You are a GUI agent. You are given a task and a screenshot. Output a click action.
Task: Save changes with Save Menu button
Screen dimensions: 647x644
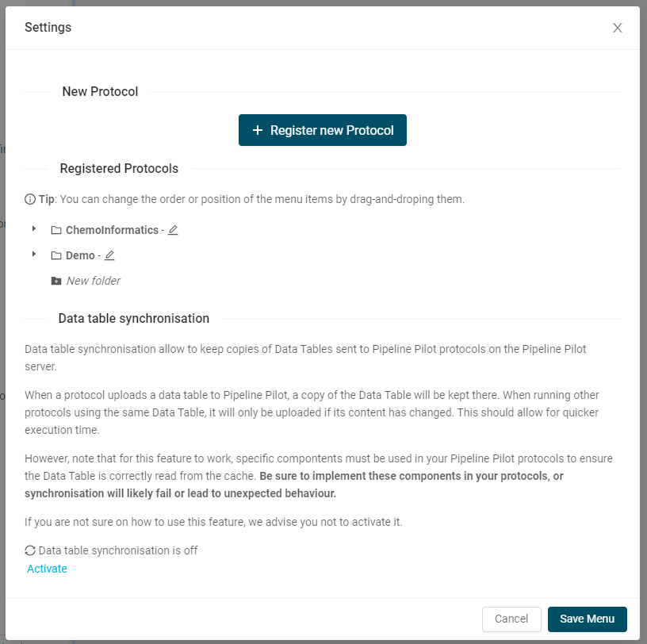[x=587, y=619]
